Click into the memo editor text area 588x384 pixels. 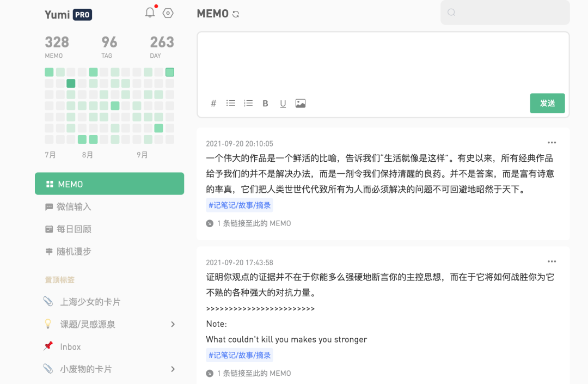click(x=383, y=63)
